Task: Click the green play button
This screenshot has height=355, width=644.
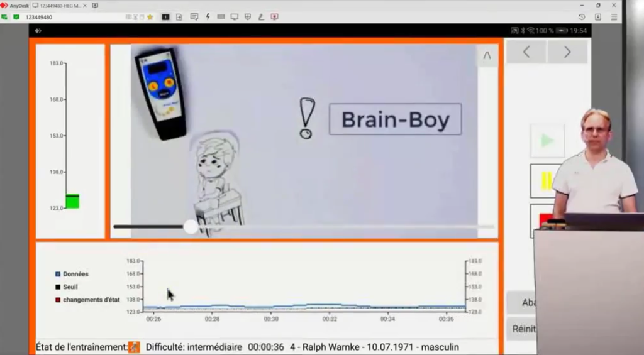Action: tap(547, 141)
